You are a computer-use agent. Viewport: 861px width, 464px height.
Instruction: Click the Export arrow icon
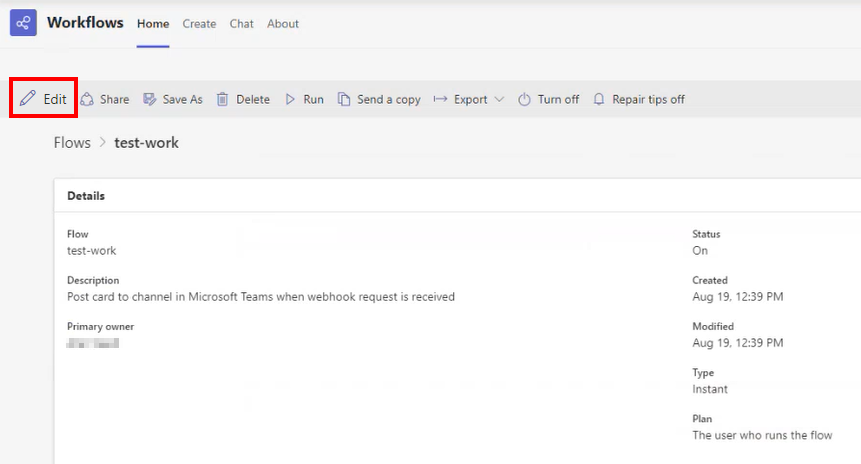coord(440,99)
